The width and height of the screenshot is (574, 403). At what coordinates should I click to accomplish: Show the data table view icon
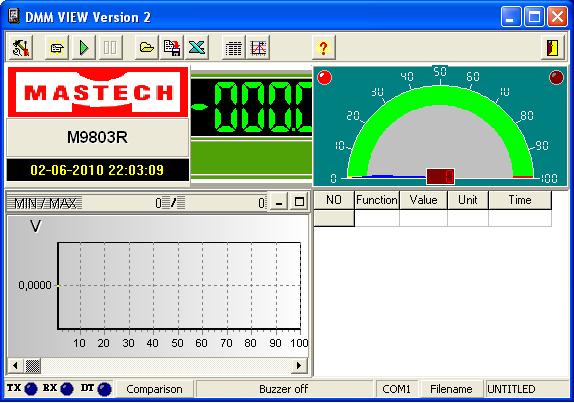click(234, 47)
